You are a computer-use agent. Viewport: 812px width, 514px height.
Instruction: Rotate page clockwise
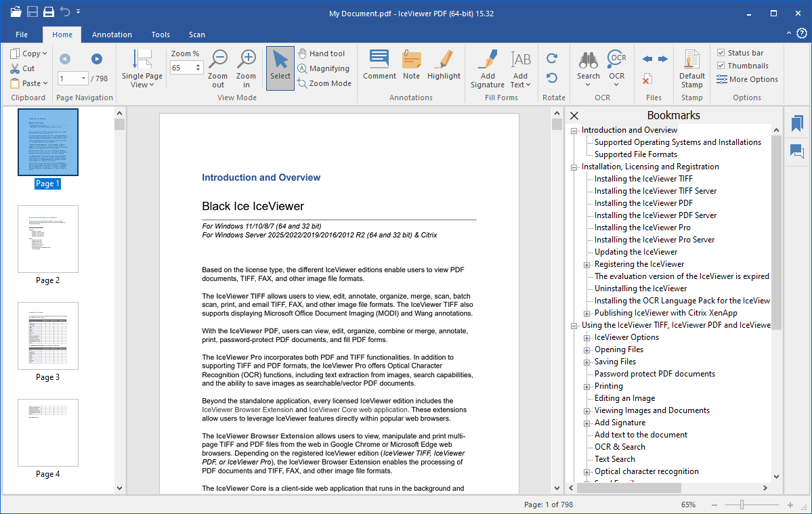click(552, 58)
